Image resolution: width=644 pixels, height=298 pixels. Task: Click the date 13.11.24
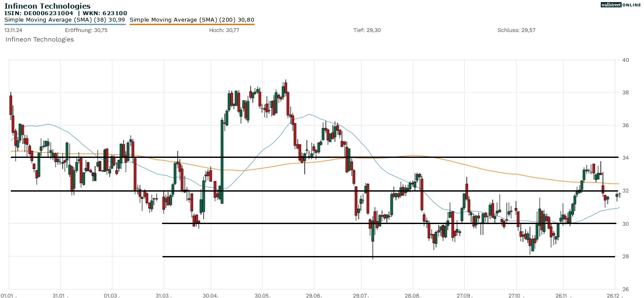tap(13, 30)
